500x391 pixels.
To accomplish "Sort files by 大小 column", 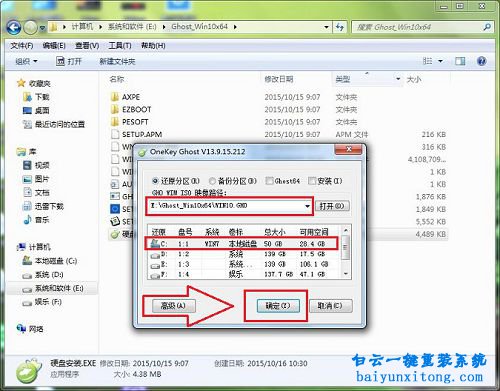I will (414, 79).
